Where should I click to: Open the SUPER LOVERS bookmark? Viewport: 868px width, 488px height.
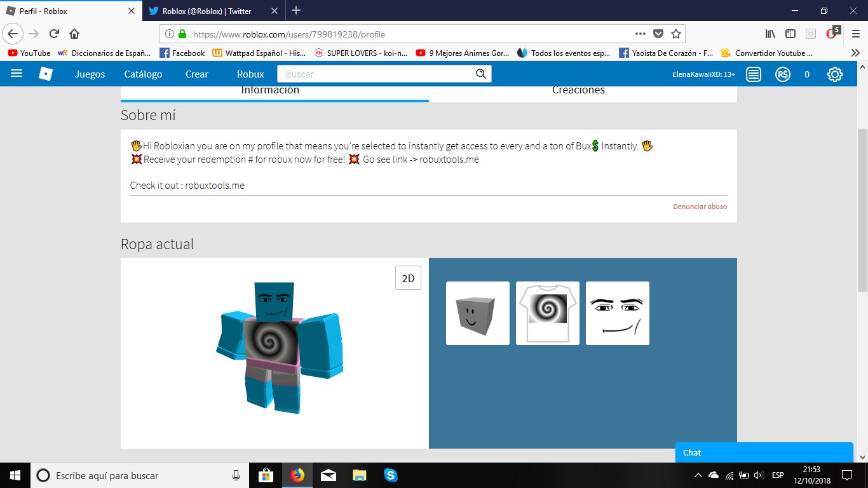362,53
